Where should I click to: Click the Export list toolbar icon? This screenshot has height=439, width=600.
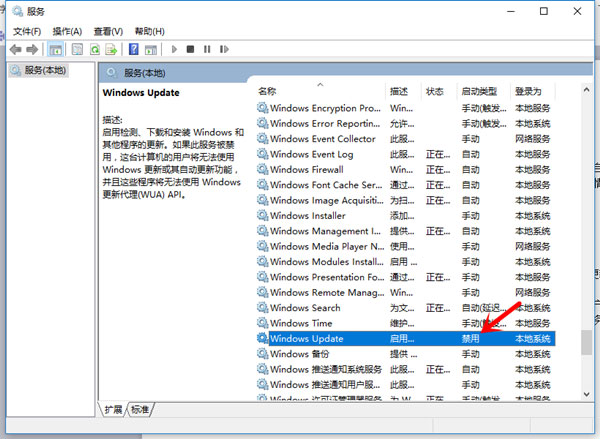pyautogui.click(x=111, y=49)
